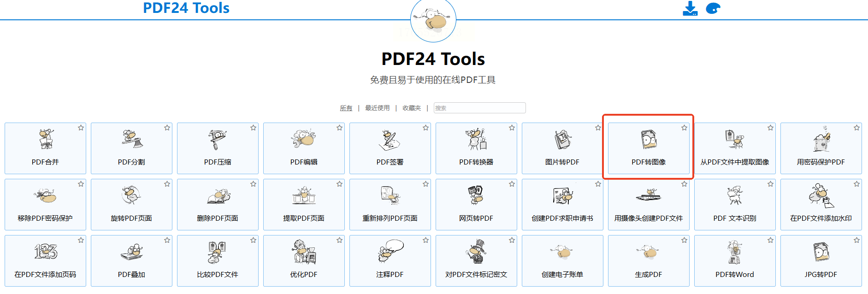Open the PDF编辑 tool icon
Screen dimensions: 868x294
pyautogui.click(x=303, y=139)
